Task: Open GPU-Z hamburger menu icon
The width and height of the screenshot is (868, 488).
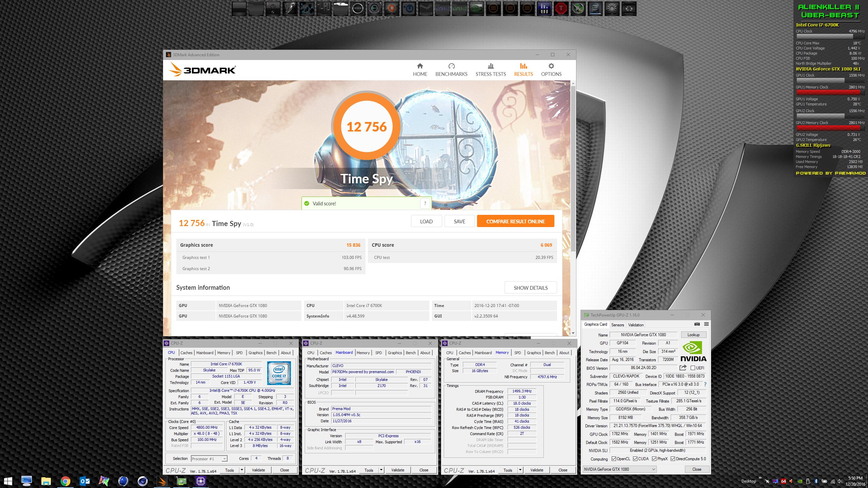Action: point(706,324)
